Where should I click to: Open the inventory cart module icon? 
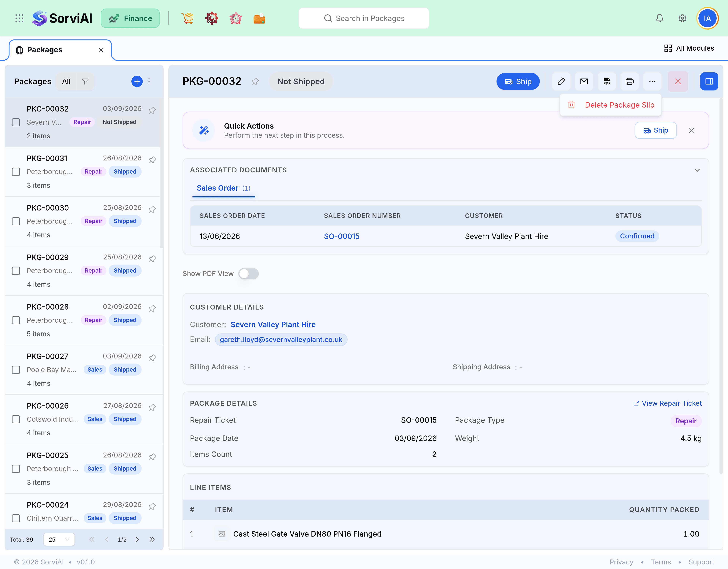[188, 18]
